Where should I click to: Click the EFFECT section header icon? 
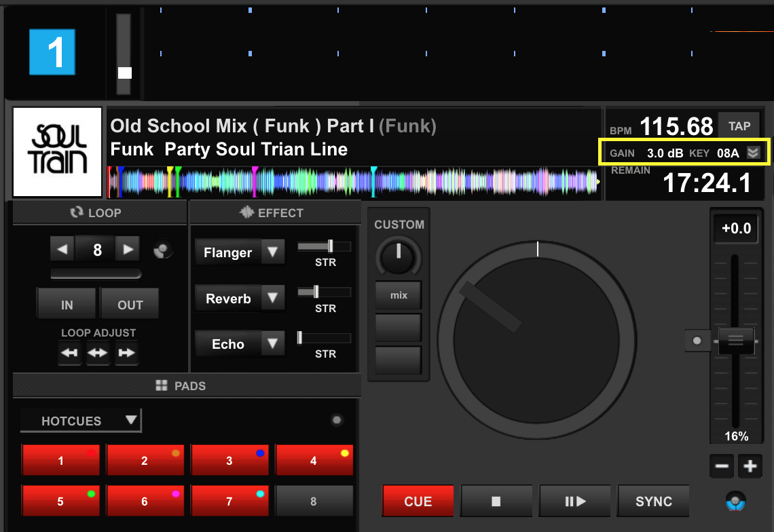(246, 212)
